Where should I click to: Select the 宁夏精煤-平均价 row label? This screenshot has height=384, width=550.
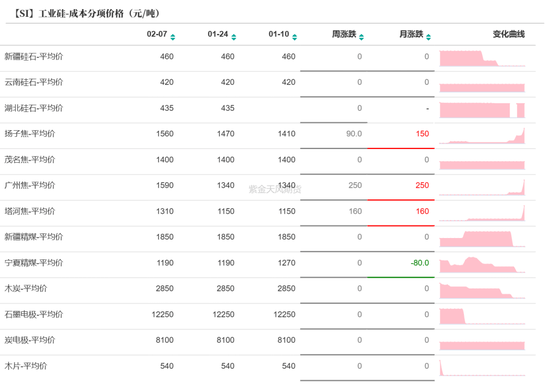(34, 263)
